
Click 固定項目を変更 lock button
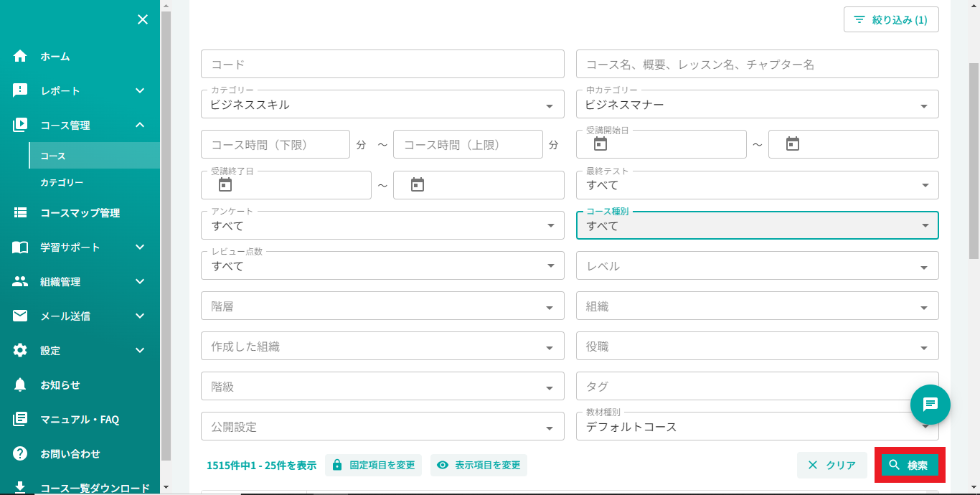(x=373, y=465)
